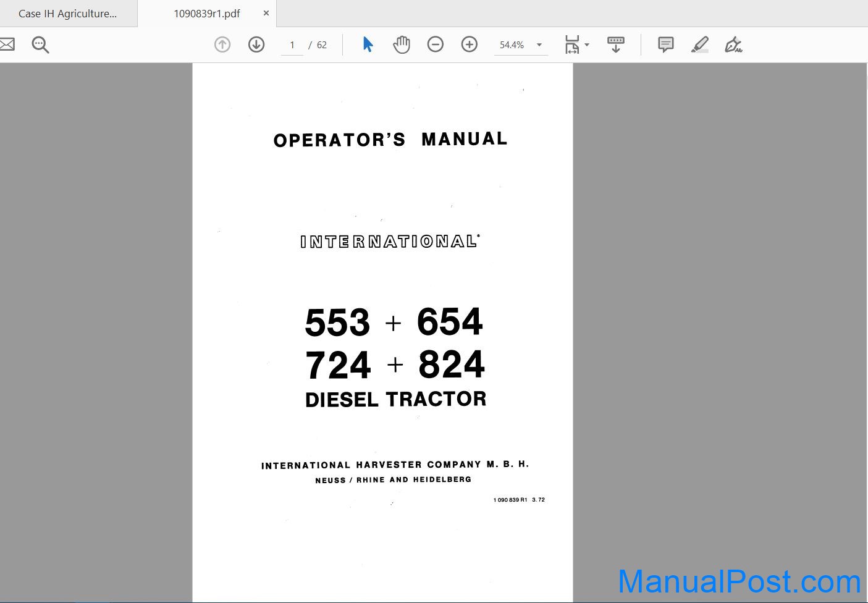Select the 1090839r1.pdf tab

[207, 14]
